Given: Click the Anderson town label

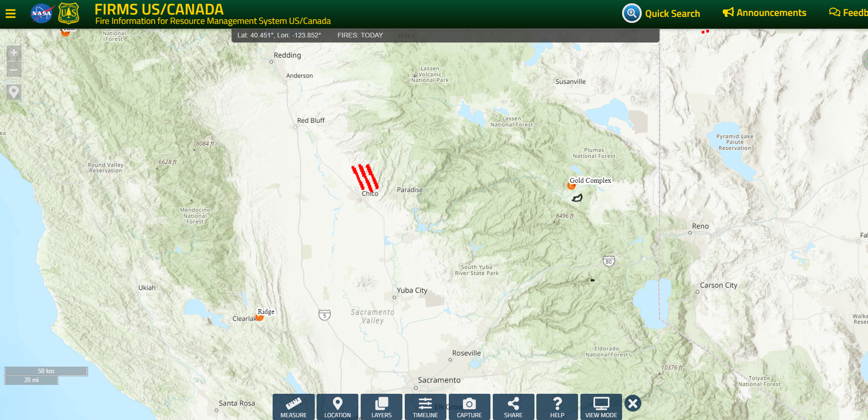Looking at the screenshot, I should tap(299, 75).
